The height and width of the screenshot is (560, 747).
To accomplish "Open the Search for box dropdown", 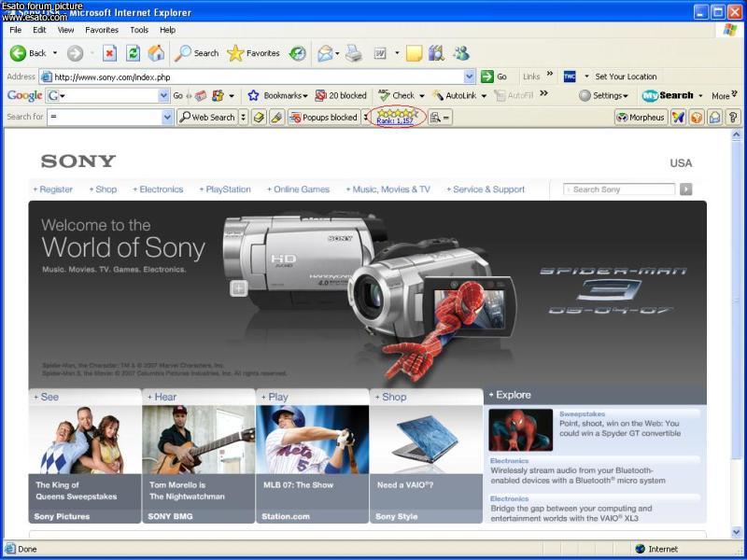I will (x=167, y=118).
